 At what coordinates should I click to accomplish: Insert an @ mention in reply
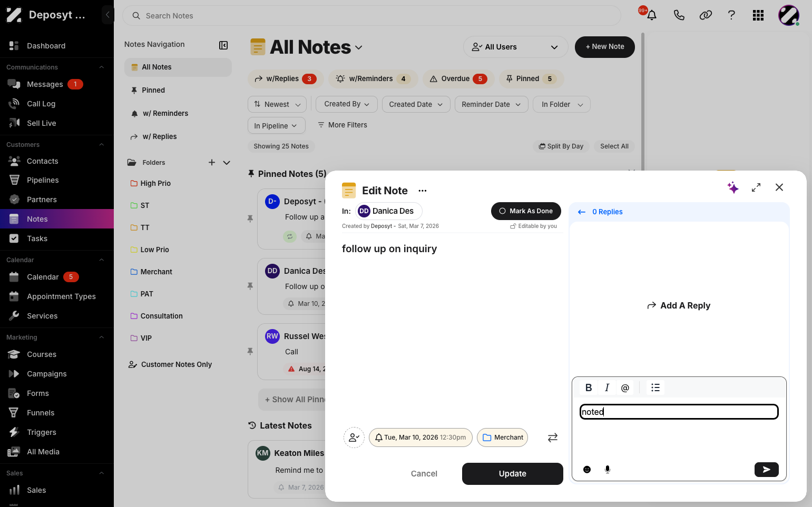coord(625,387)
